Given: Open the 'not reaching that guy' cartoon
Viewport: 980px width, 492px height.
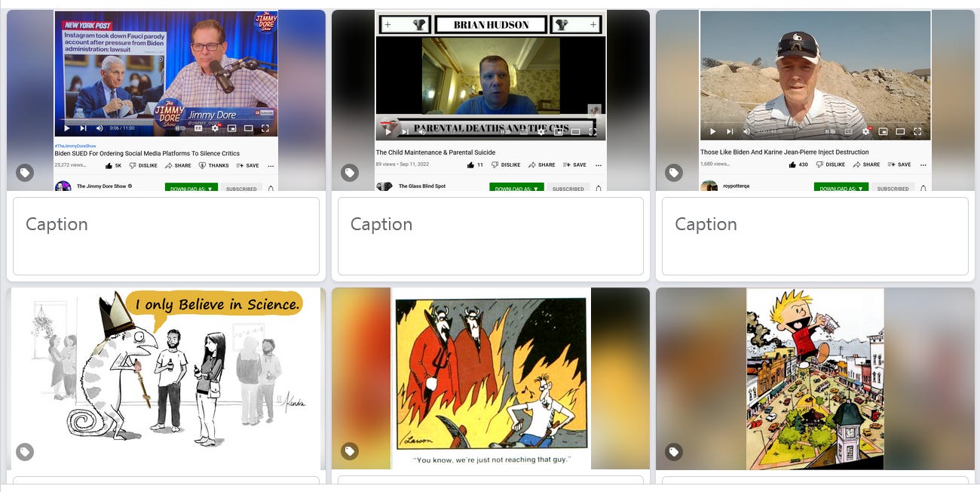Looking at the screenshot, I should click(491, 379).
